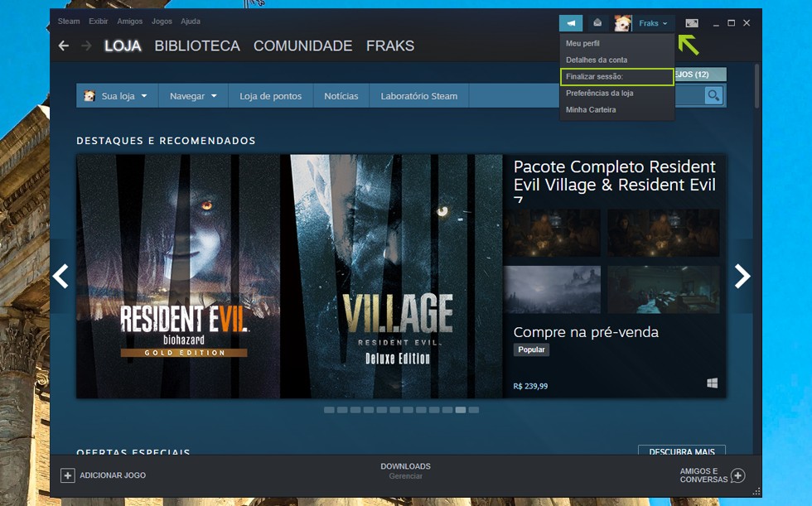Expand the Navegar dropdown
The width and height of the screenshot is (812, 506).
click(193, 96)
